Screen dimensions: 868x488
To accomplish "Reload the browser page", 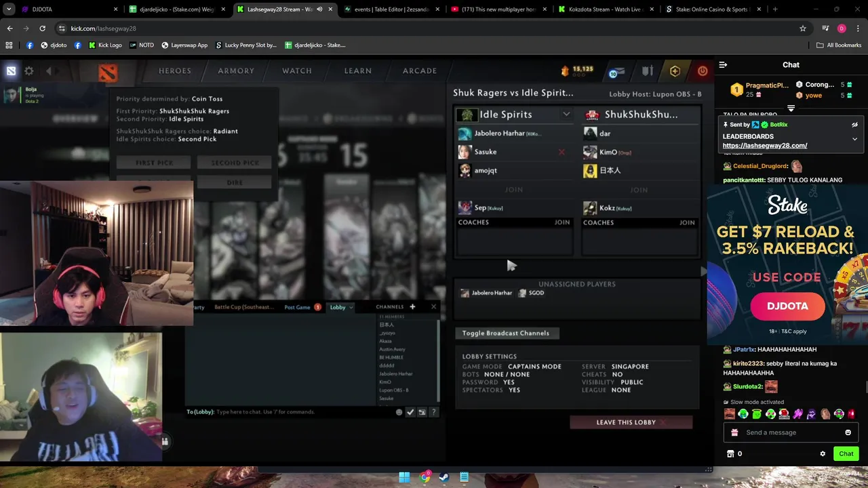I will click(x=42, y=28).
